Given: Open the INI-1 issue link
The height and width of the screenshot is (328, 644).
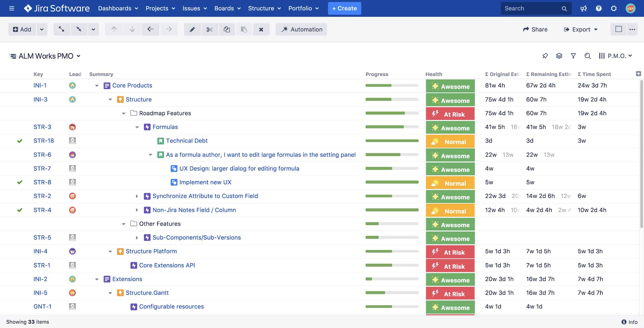Looking at the screenshot, I should [40, 85].
